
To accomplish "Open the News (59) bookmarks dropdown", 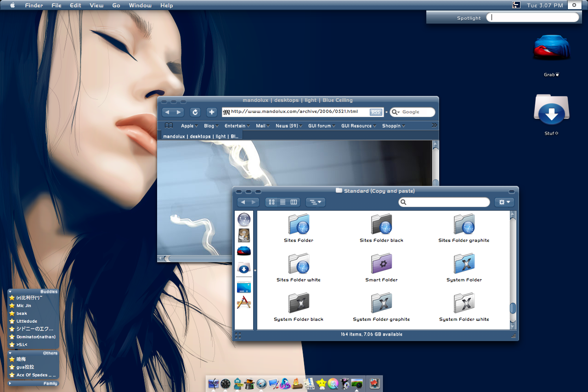I will pyautogui.click(x=289, y=126).
